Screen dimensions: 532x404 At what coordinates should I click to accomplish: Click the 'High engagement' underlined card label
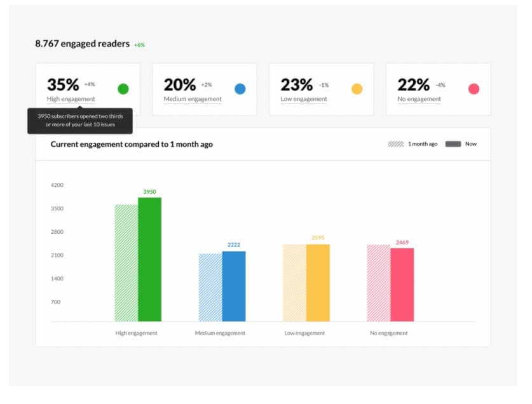tap(71, 99)
